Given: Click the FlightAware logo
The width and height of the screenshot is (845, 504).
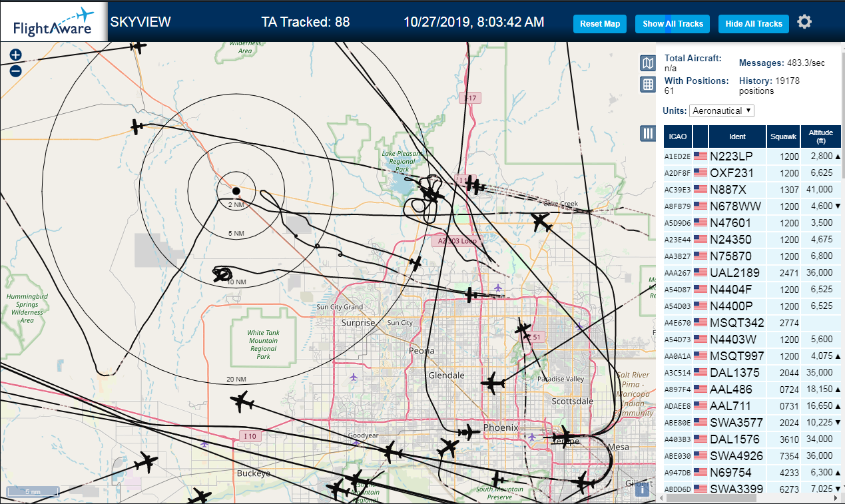Looking at the screenshot, I should [x=53, y=21].
